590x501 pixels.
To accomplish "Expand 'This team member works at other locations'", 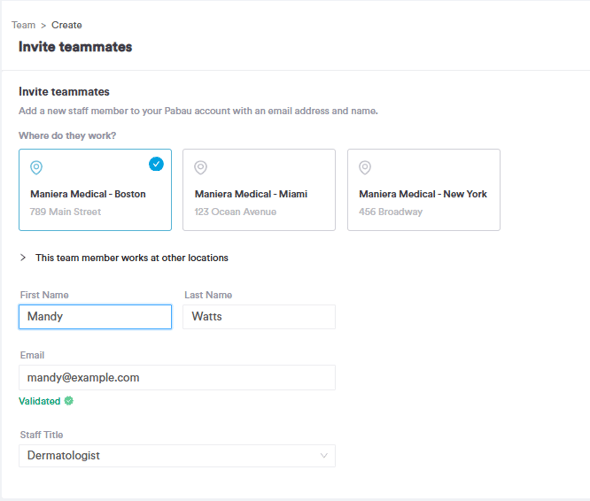I will click(132, 258).
